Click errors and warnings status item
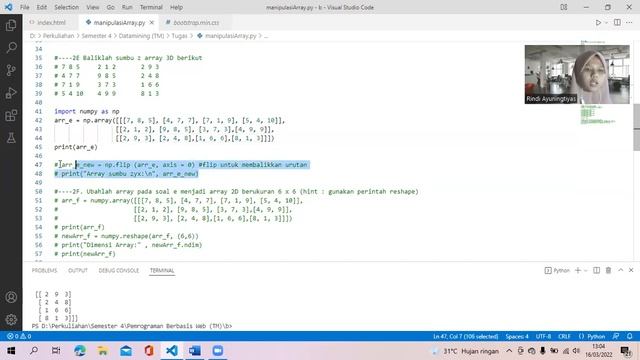Screen dimensions: 640x360 [x=19, y=336]
